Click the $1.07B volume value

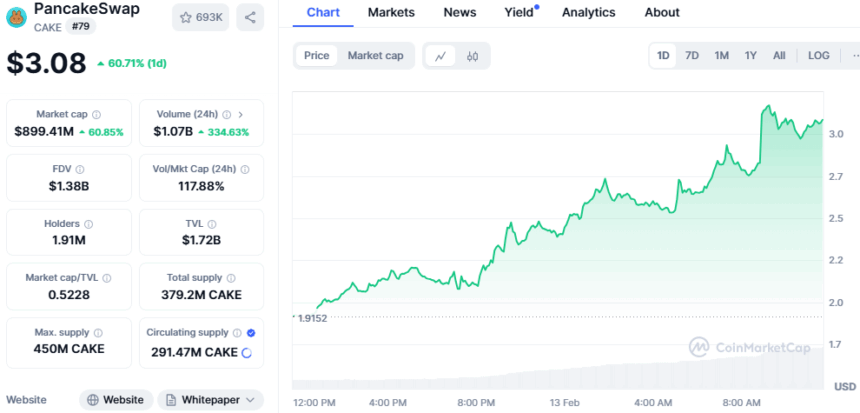click(173, 132)
